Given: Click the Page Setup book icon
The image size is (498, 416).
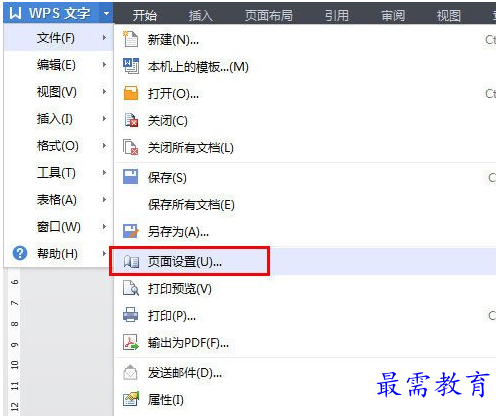Looking at the screenshot, I should (131, 262).
